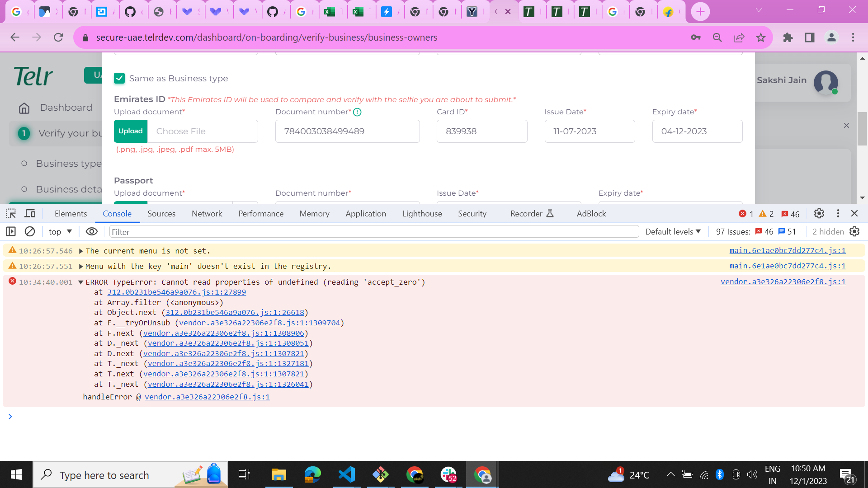
Task: Click the Windows search box
Action: coord(130,474)
